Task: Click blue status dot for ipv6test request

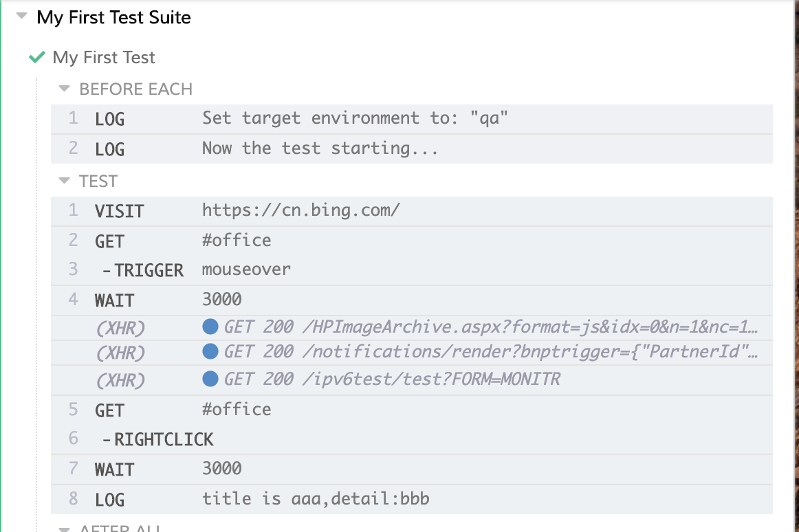Action: pyautogui.click(x=210, y=378)
